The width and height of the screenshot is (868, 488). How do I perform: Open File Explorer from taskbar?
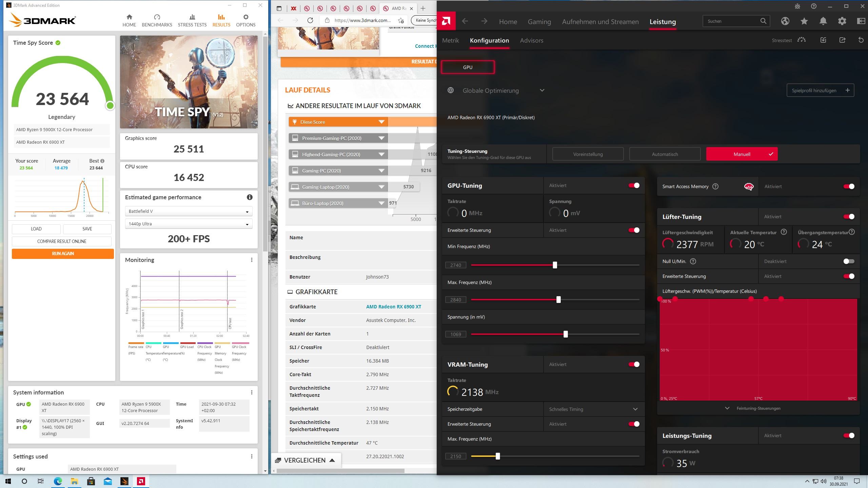coord(74,481)
